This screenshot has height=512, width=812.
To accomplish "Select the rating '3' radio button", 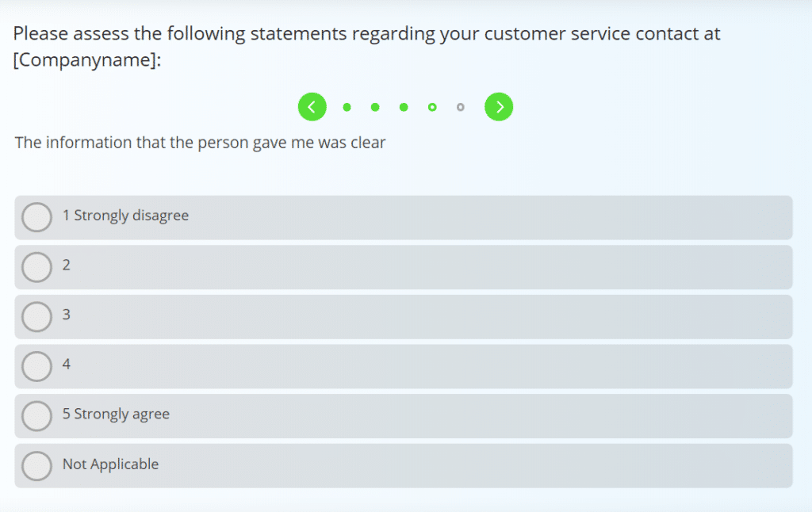I will pyautogui.click(x=36, y=316).
